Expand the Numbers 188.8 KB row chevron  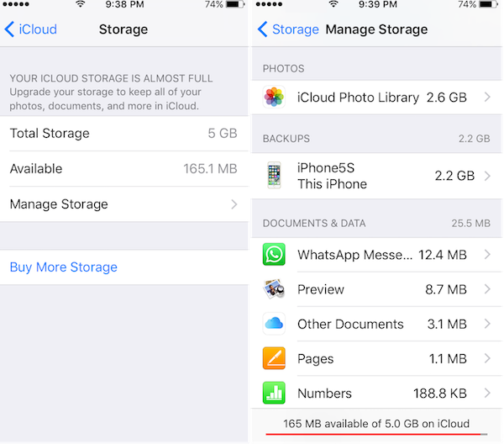pyautogui.click(x=487, y=393)
